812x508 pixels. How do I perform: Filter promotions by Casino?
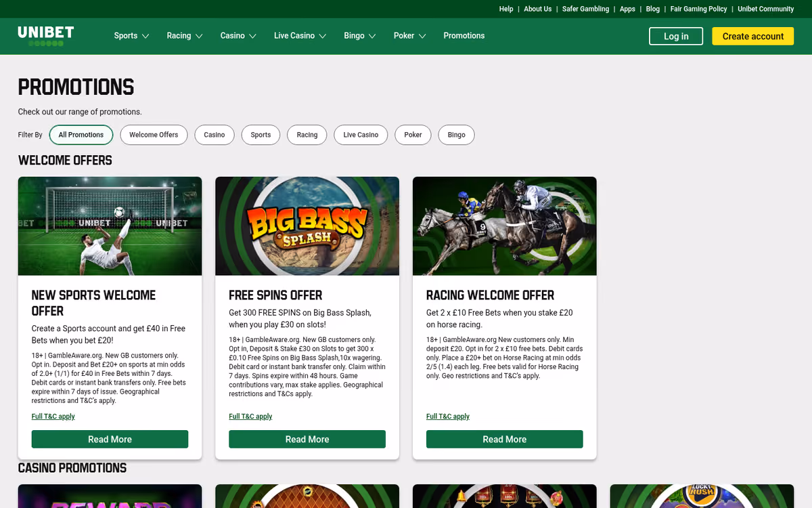tap(215, 135)
